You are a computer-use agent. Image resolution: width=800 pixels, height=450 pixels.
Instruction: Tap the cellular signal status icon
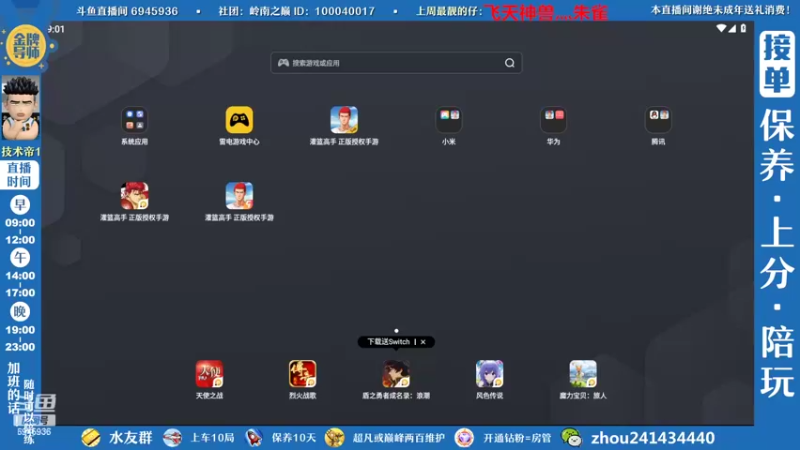pyautogui.click(x=732, y=29)
